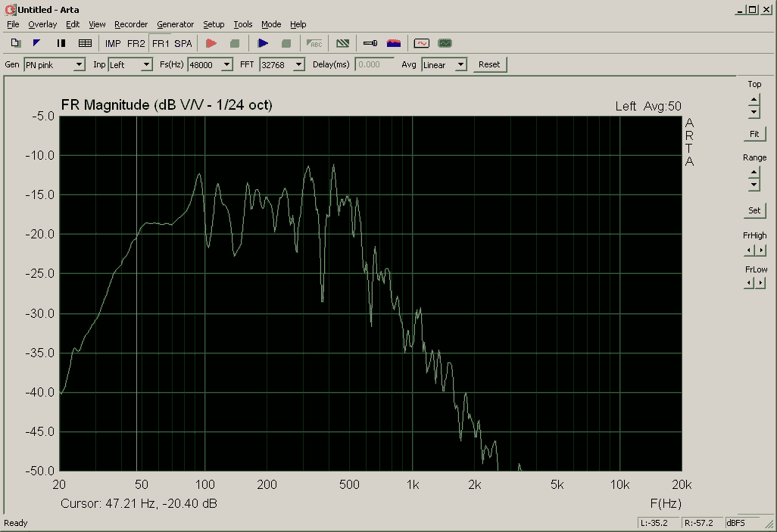Click the Set button
777x532 pixels.
pos(754,210)
